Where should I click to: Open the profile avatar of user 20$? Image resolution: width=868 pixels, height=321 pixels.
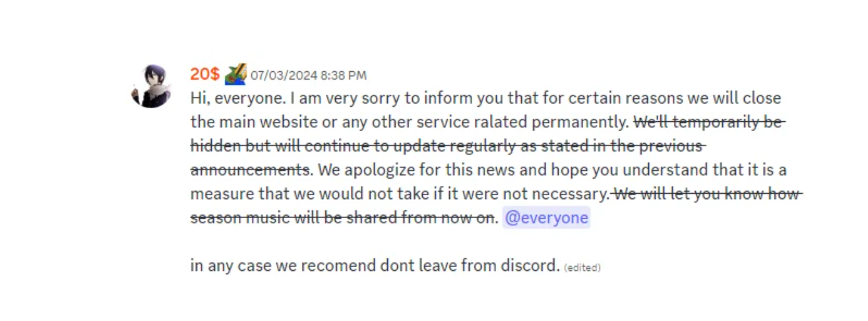[151, 86]
